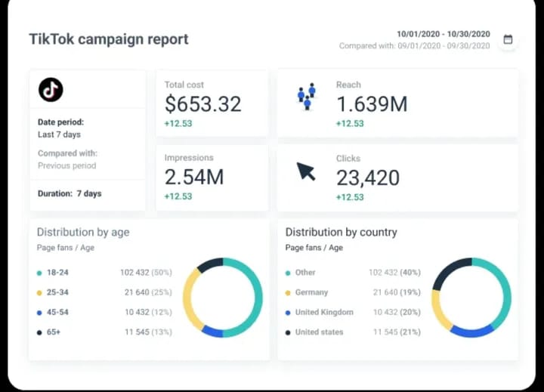Select the Germany country label

(x=311, y=292)
